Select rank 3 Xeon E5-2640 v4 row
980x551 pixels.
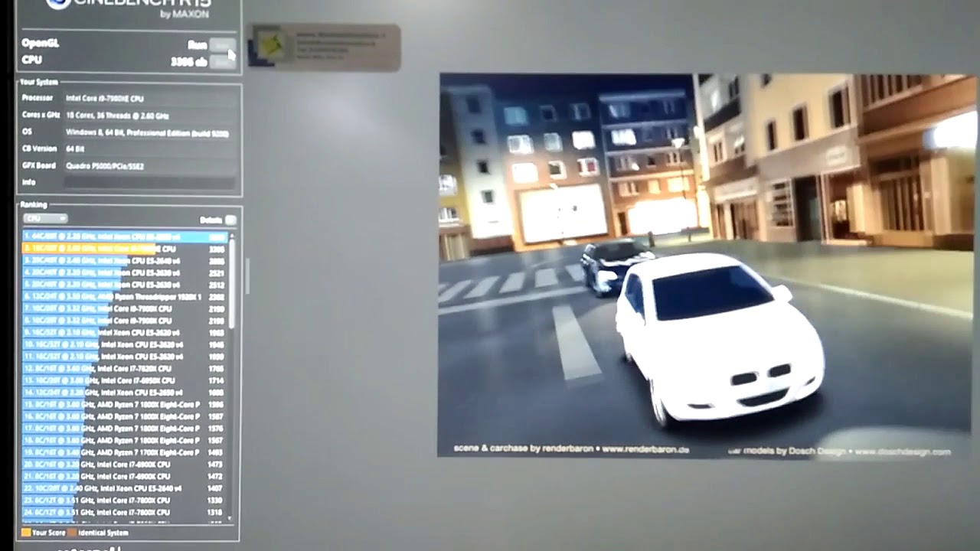pos(125,261)
